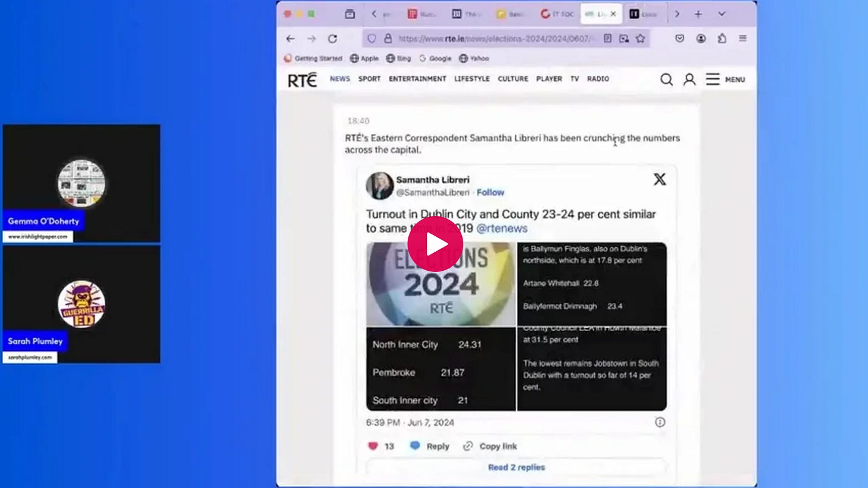
Task: Click the www.irishlightpaper.com label
Action: (38, 237)
